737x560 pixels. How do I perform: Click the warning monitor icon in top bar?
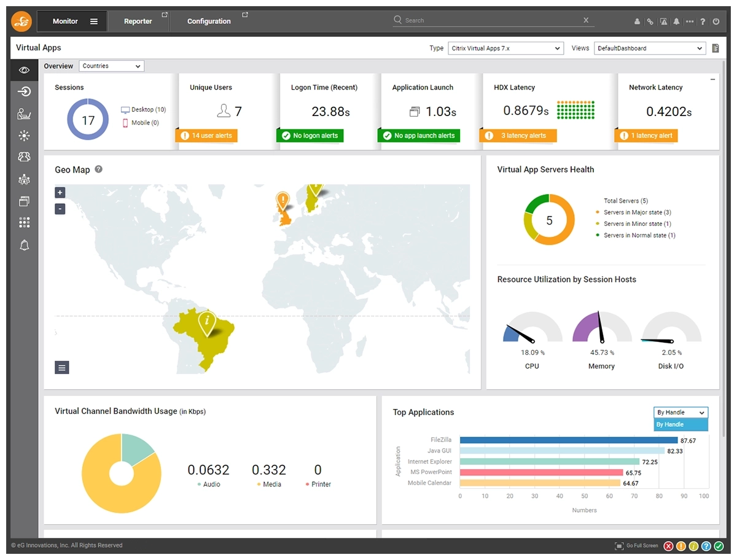coord(663,21)
